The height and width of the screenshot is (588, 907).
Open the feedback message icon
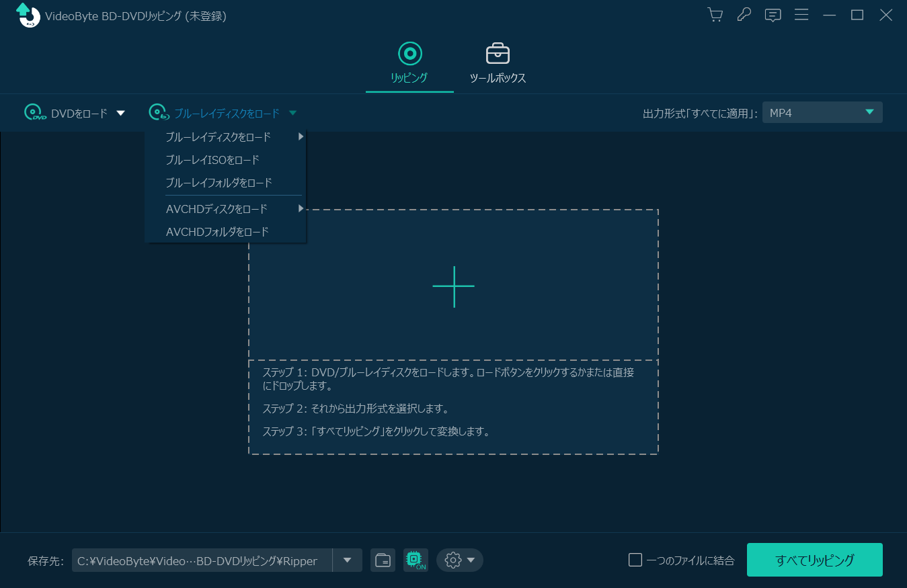(x=773, y=14)
